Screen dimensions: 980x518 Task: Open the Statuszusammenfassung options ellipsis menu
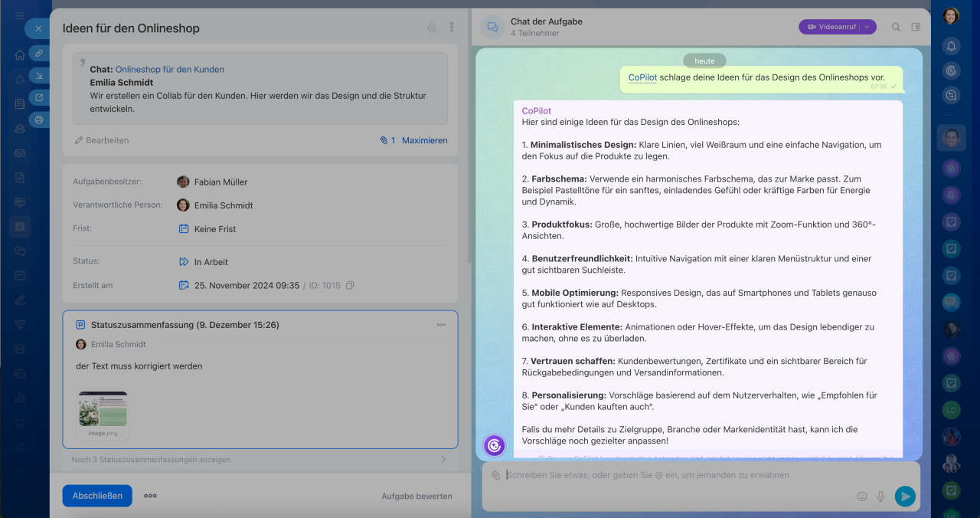point(441,325)
